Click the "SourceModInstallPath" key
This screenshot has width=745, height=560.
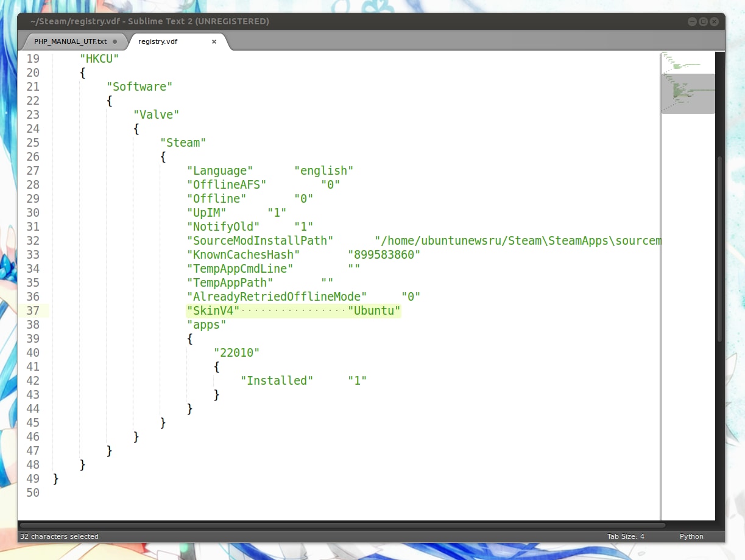coord(260,240)
